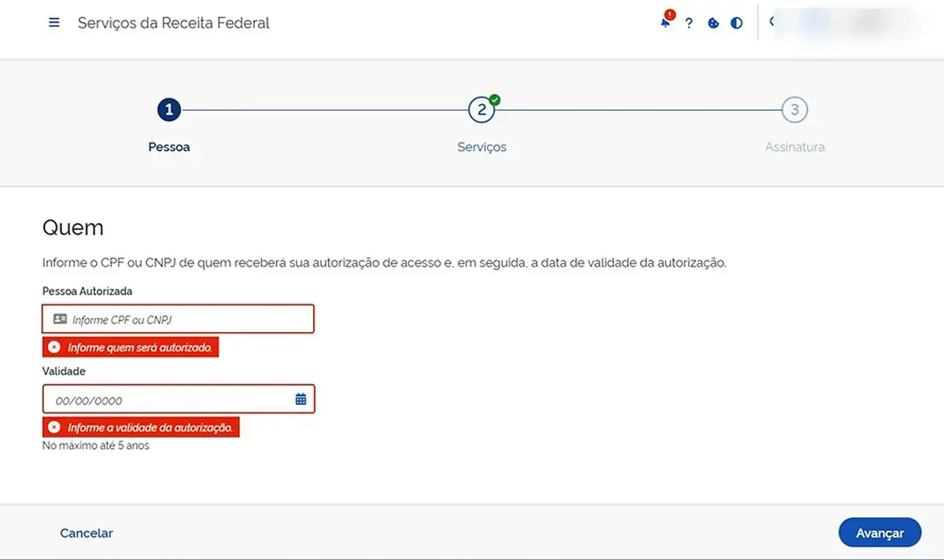Click the Cancelar link
The width and height of the screenshot is (944, 560).
click(87, 533)
